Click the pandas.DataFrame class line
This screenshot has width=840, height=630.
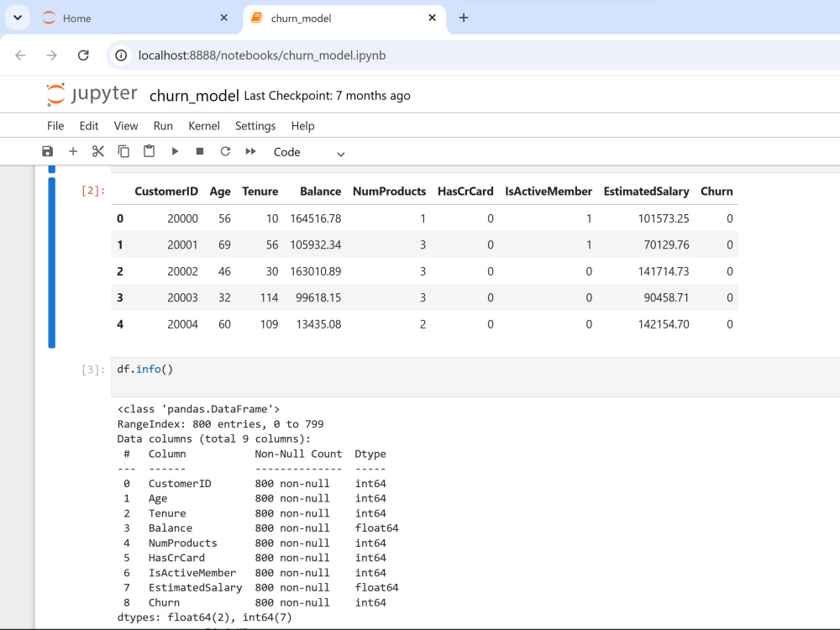coord(199,409)
